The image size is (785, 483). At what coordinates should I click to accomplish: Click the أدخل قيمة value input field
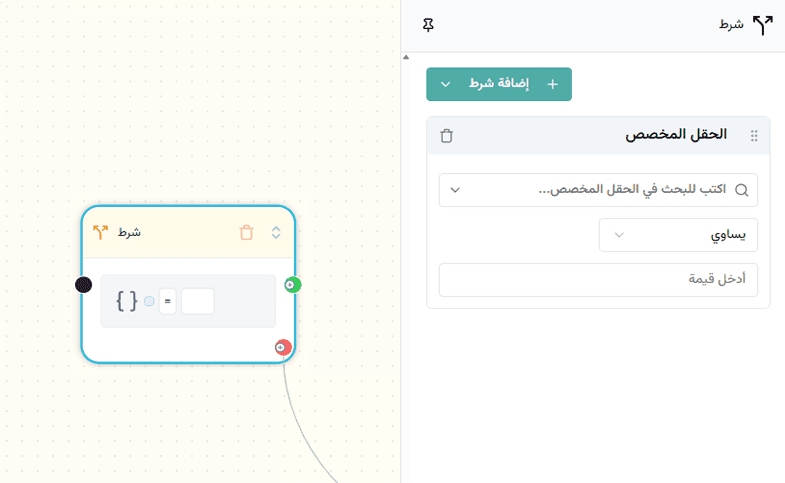pos(598,280)
